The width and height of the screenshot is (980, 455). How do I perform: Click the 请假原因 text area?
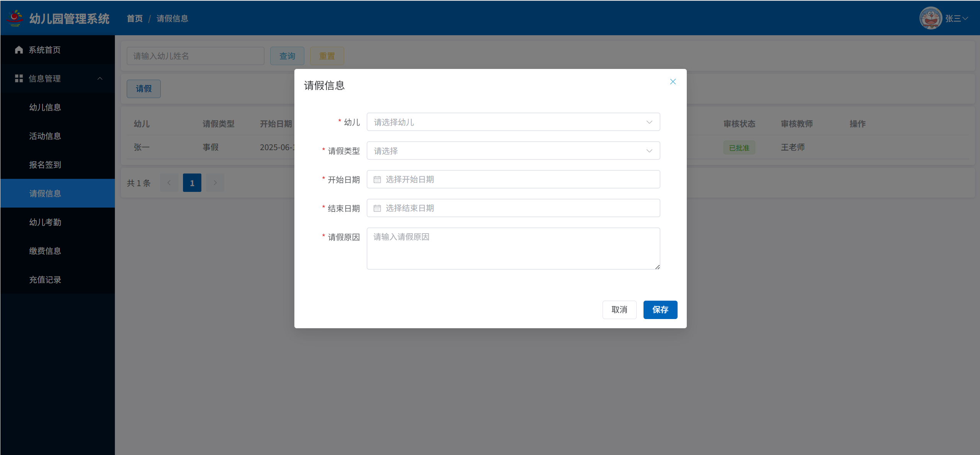513,249
